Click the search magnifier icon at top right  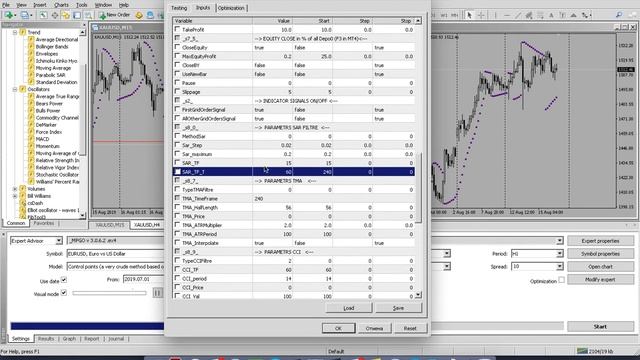click(x=619, y=15)
